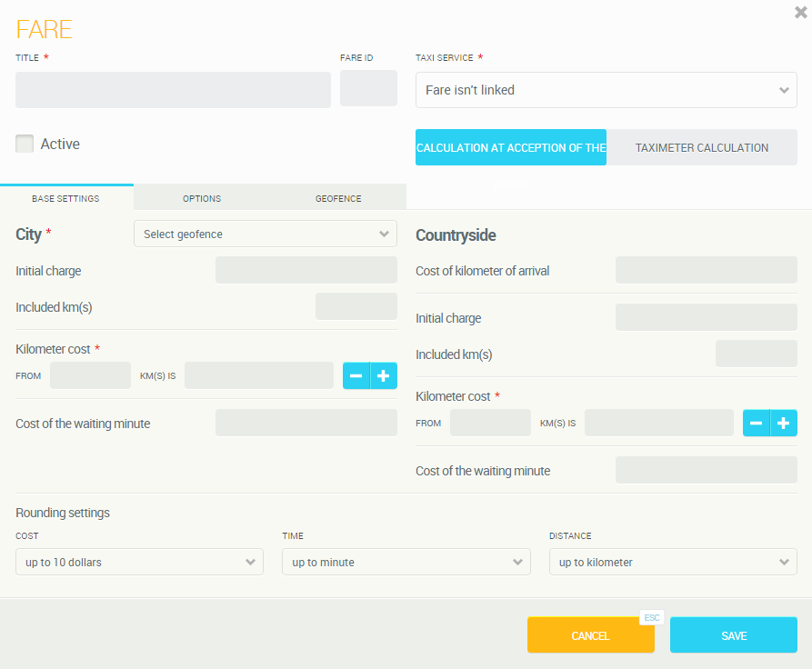Click the minus icon under Countryside kilometer cost
The width and height of the screenshot is (812, 669).
tap(757, 424)
